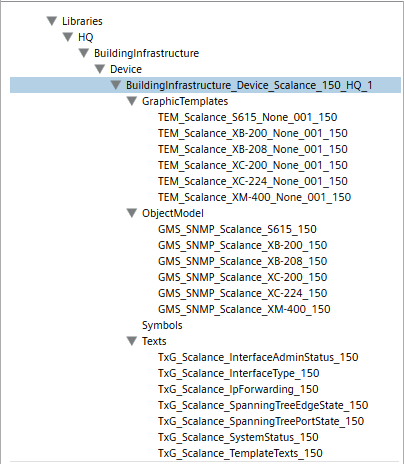Collapse the HQ tree node
The width and height of the screenshot is (404, 464).
(x=68, y=37)
